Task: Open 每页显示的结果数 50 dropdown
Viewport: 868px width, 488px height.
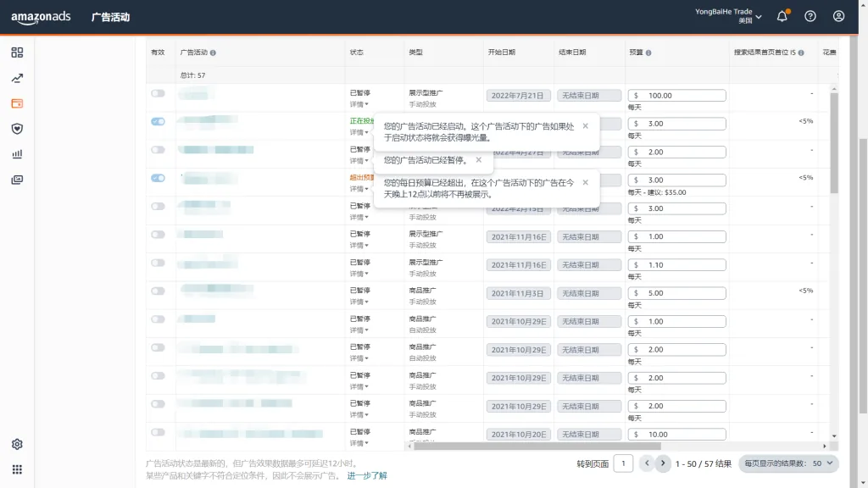Action: coord(788,463)
